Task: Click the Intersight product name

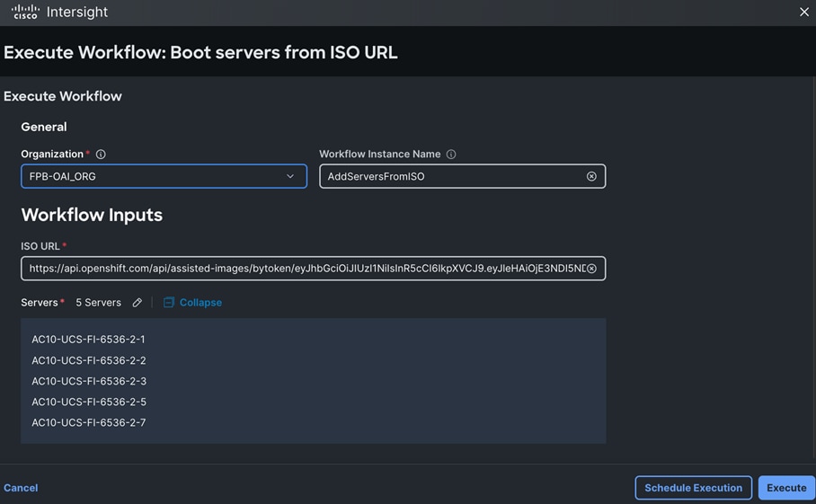Action: pos(77,12)
